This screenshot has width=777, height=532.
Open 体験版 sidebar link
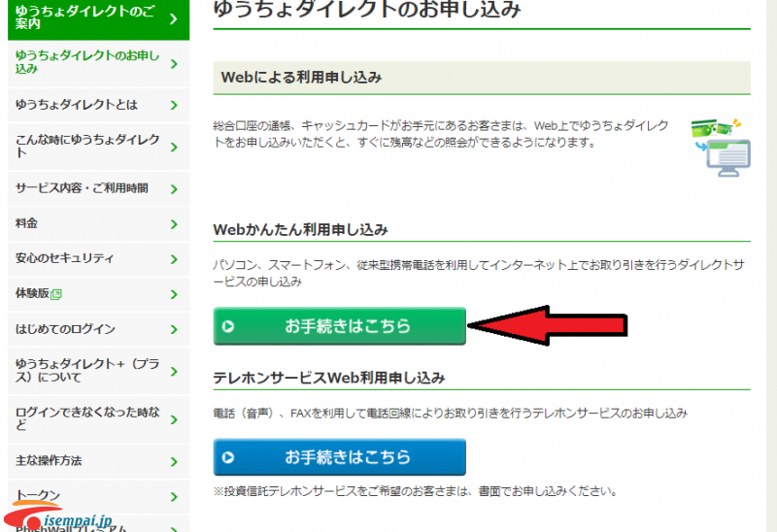coord(99,294)
